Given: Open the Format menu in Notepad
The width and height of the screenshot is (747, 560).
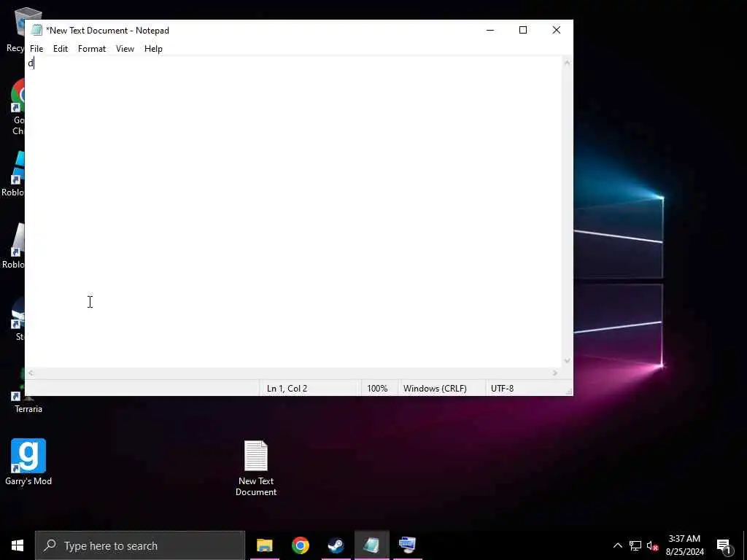Looking at the screenshot, I should tap(91, 49).
